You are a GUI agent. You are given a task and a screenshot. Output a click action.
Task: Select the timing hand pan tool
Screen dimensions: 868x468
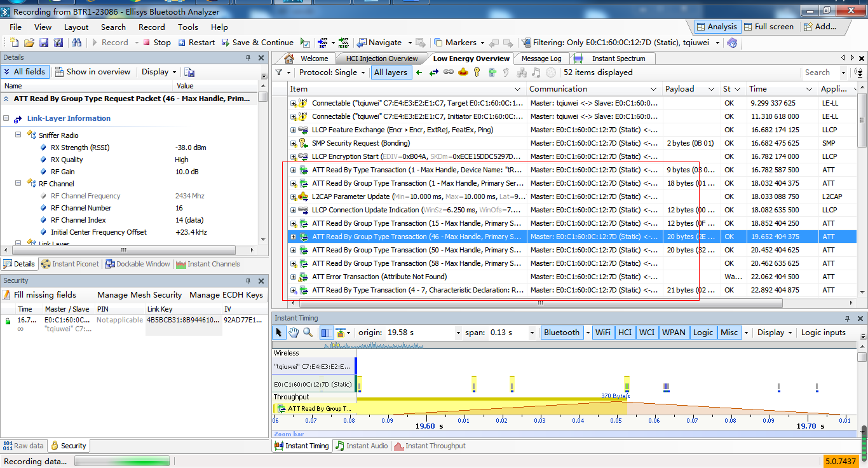(x=294, y=333)
